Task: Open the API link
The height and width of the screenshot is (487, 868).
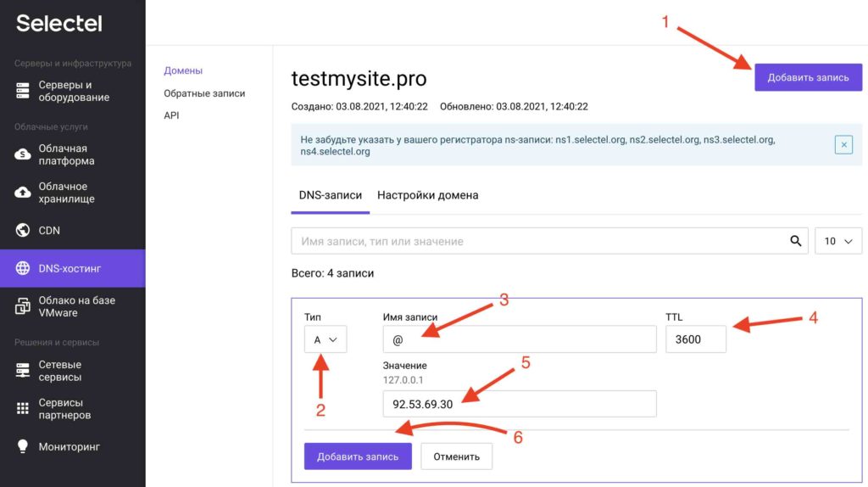Action: coord(171,115)
